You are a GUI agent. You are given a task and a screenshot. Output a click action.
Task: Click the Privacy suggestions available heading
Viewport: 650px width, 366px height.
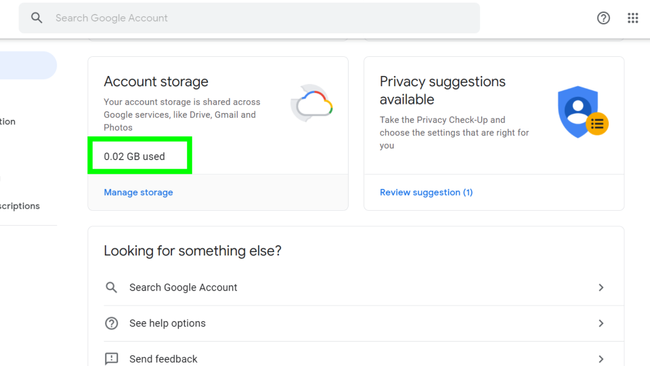point(442,90)
